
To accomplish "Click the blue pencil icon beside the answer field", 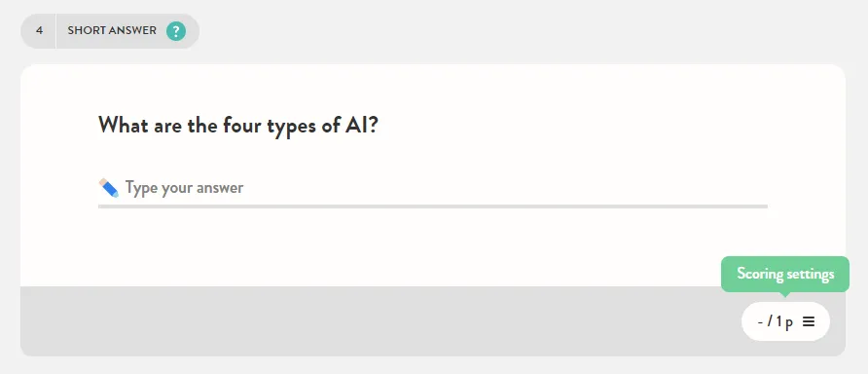I will 109,187.
